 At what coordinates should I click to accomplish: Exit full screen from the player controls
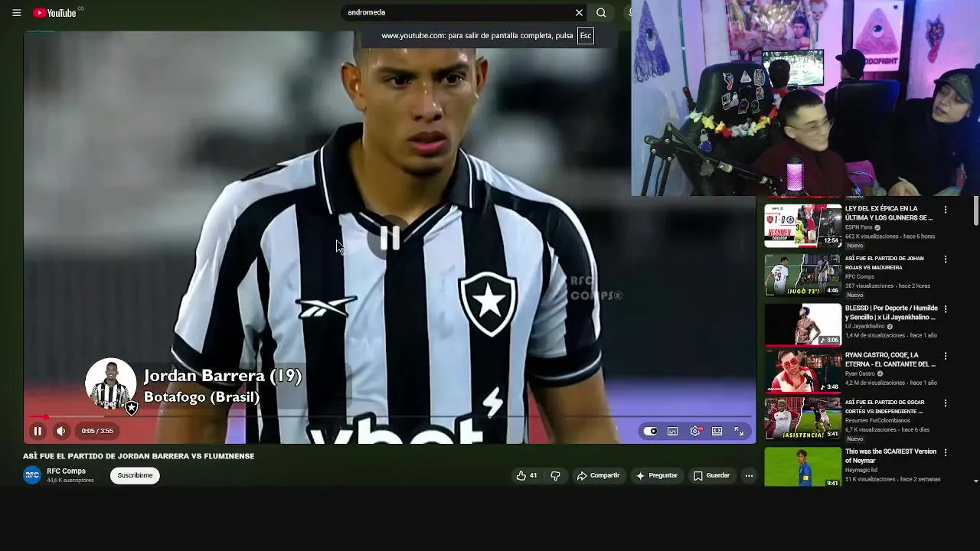pyautogui.click(x=739, y=431)
